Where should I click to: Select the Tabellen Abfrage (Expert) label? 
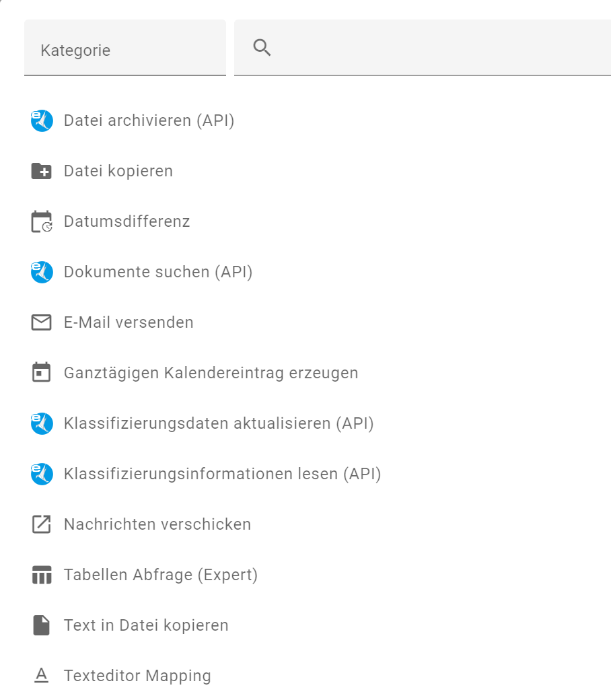point(161,575)
